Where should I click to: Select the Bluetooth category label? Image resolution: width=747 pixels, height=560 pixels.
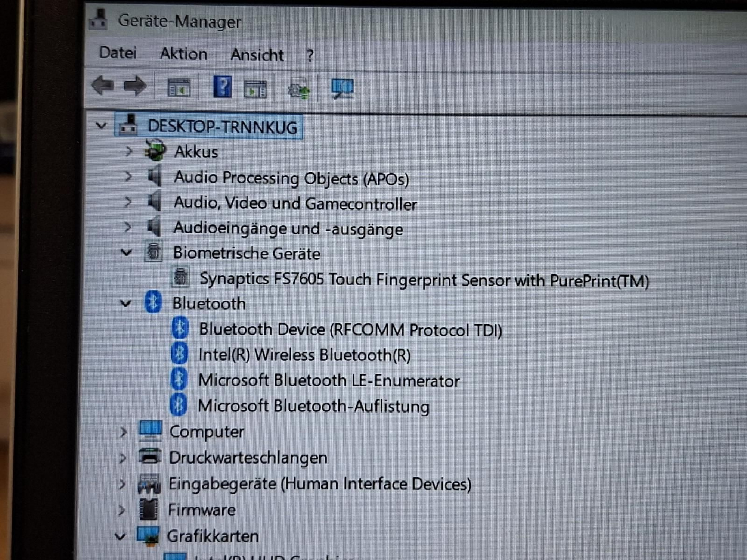pos(209,304)
